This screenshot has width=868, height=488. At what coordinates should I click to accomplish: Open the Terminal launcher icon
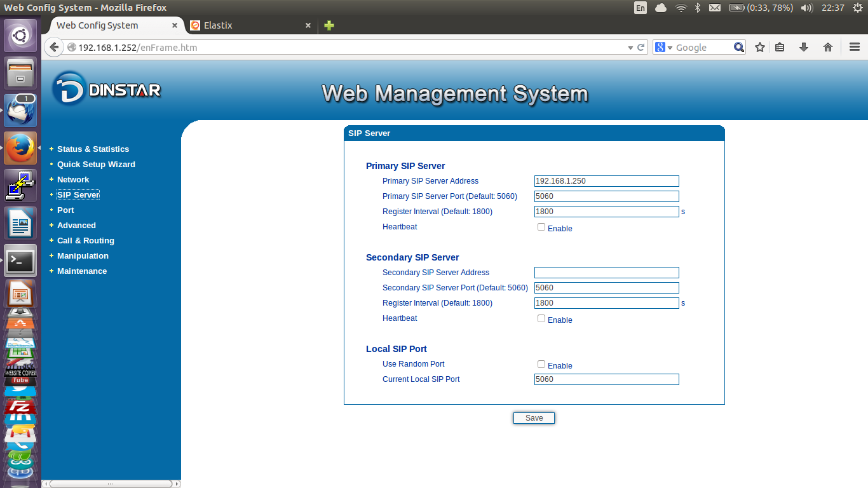tap(20, 261)
